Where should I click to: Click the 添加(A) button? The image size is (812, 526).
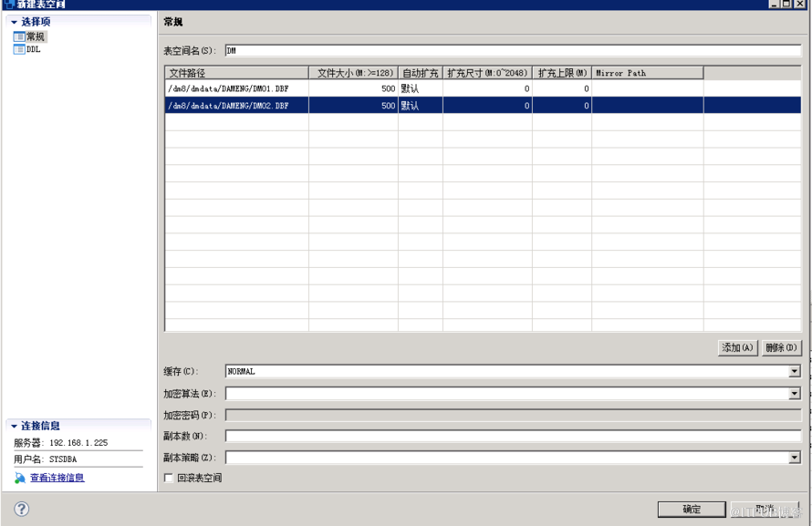[737, 347]
